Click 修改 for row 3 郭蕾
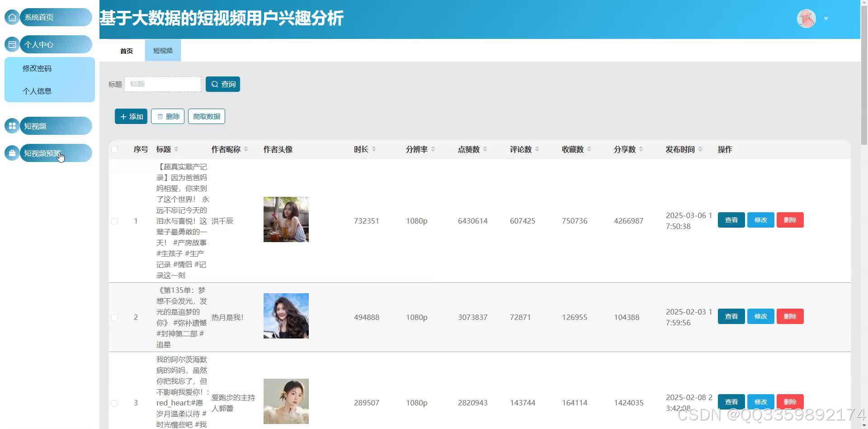The image size is (868, 429). pos(761,402)
